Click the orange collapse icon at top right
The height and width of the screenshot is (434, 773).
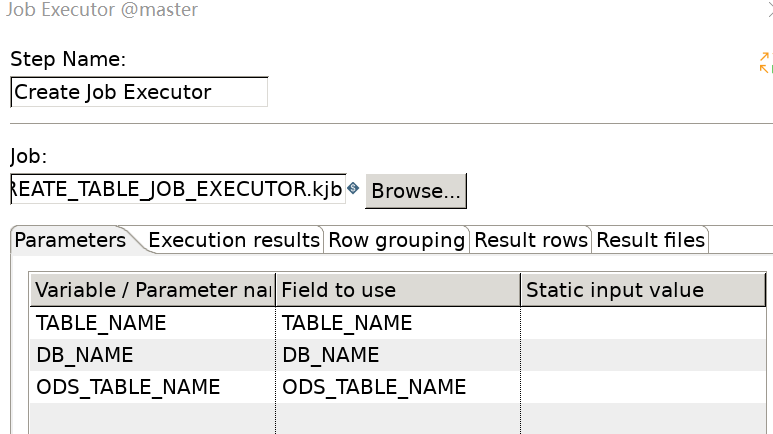coord(765,62)
